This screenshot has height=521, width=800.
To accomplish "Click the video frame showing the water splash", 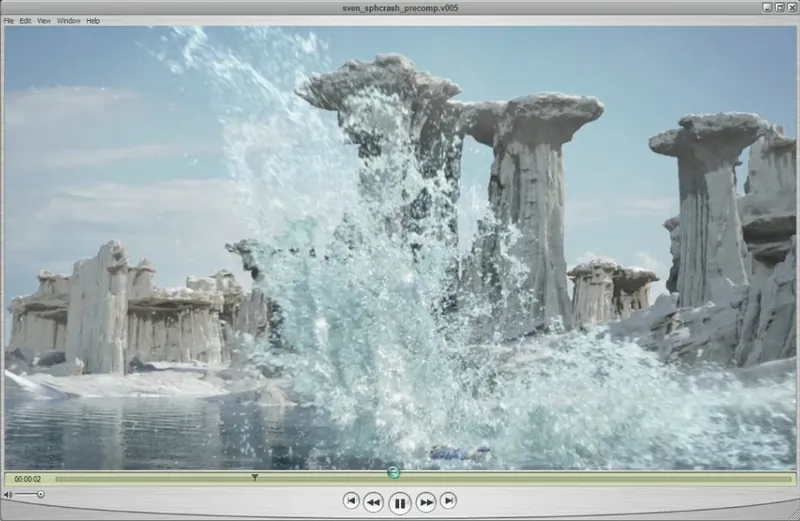I will click(400, 248).
